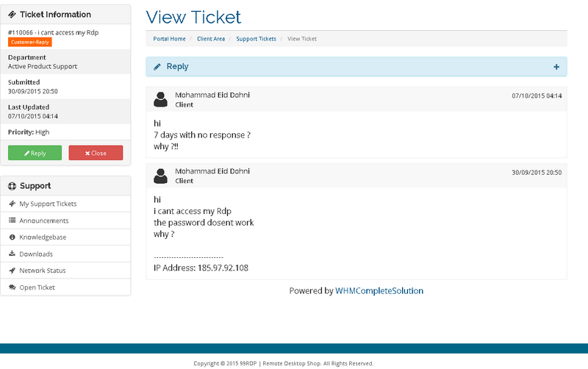588x369 pixels.
Task: Visit WHMCompleteSolution link
Action: click(x=379, y=290)
